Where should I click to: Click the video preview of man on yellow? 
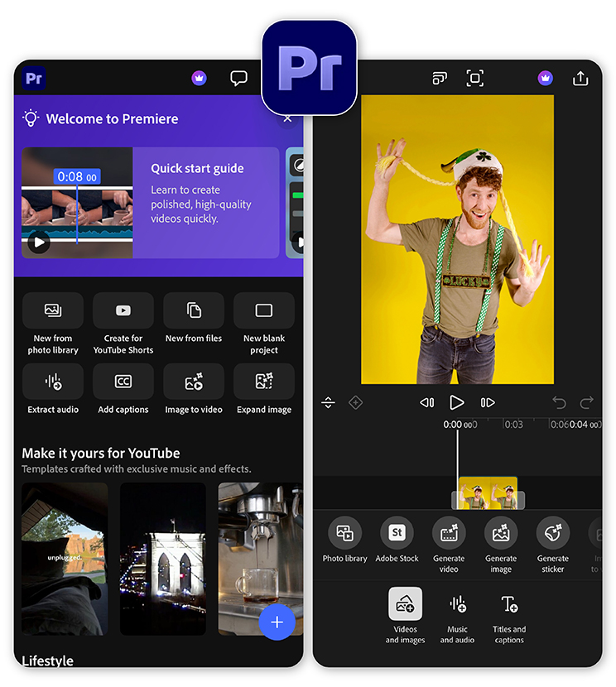click(x=457, y=240)
